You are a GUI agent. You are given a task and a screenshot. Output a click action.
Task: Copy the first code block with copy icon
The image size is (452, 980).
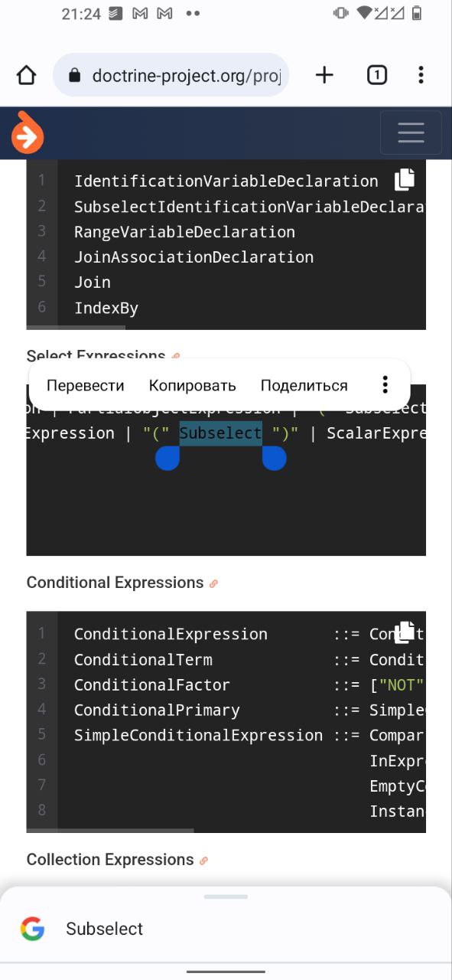click(x=405, y=179)
